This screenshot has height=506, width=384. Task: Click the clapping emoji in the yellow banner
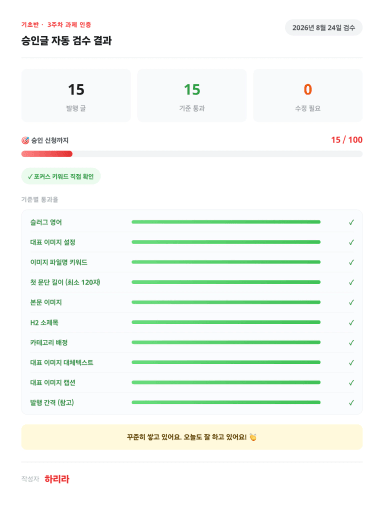pos(253,437)
